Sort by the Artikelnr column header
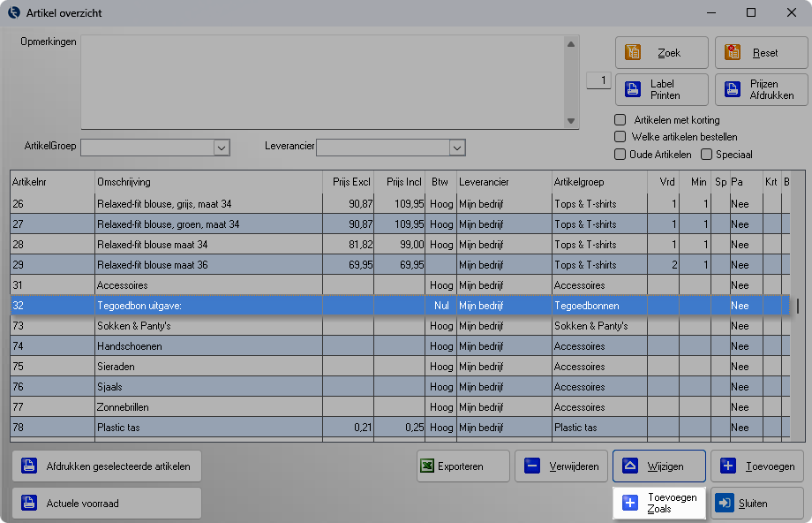Image resolution: width=812 pixels, height=523 pixels. (x=52, y=182)
